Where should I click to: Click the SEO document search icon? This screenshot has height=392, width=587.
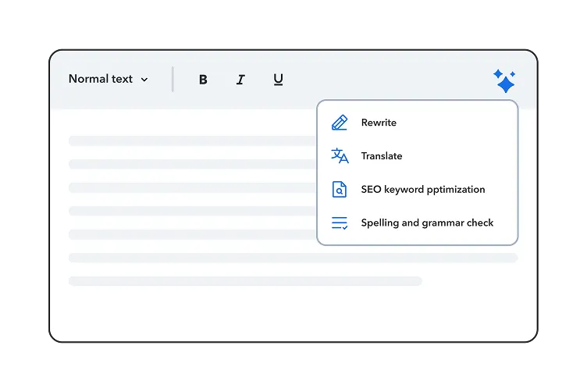click(x=340, y=190)
